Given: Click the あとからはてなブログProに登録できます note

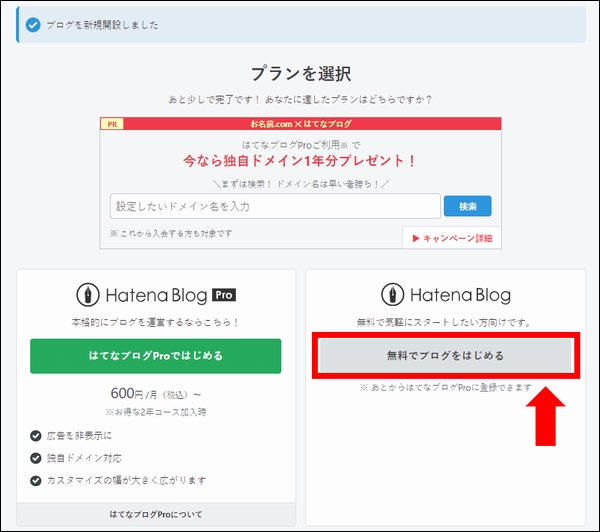Looking at the screenshot, I should [x=446, y=387].
